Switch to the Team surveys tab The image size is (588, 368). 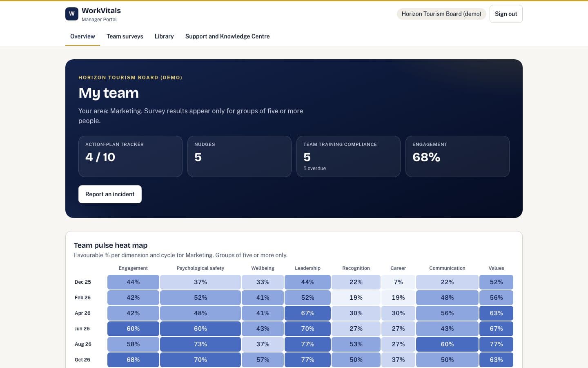[125, 36]
